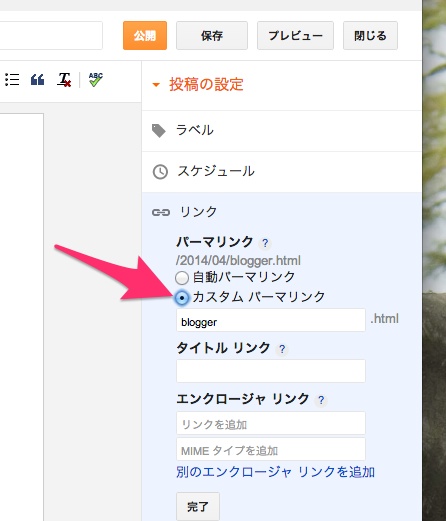
Task: Click the MIME タイプを追加 input field
Action: (x=271, y=449)
